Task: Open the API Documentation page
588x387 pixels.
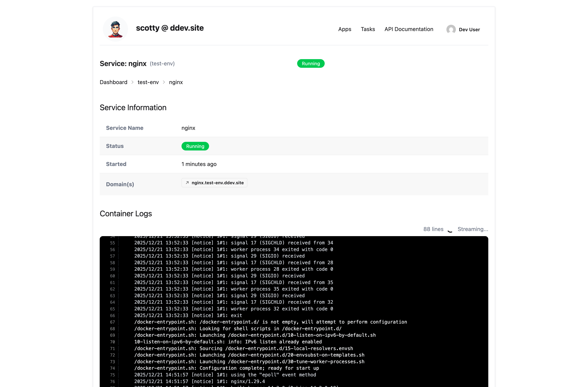Action: click(x=409, y=29)
